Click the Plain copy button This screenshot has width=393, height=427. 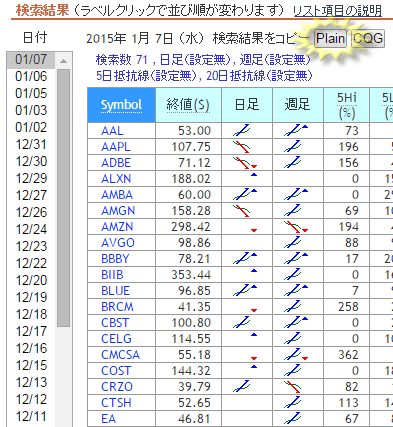(330, 39)
